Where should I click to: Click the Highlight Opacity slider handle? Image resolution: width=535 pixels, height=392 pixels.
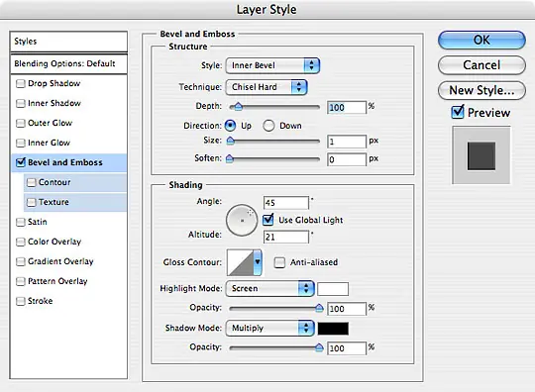[x=319, y=308]
